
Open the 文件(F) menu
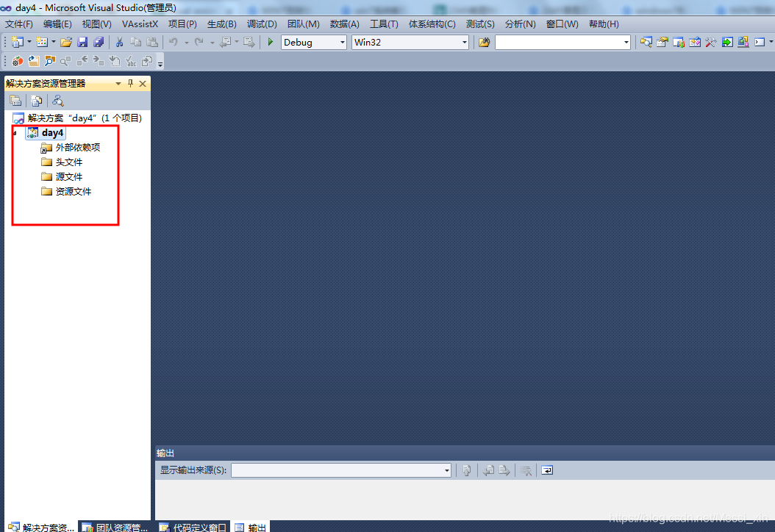19,24
